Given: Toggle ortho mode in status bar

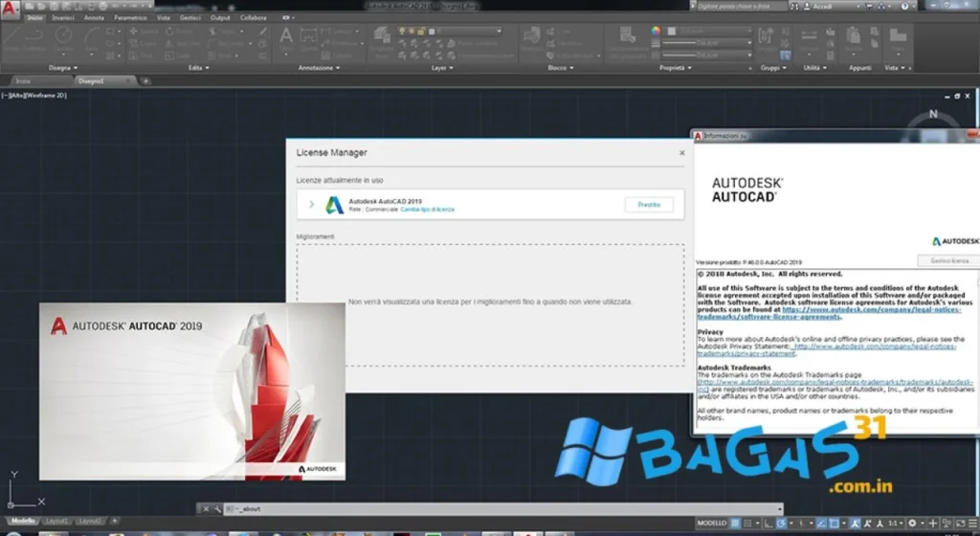Looking at the screenshot, I should pos(768,523).
